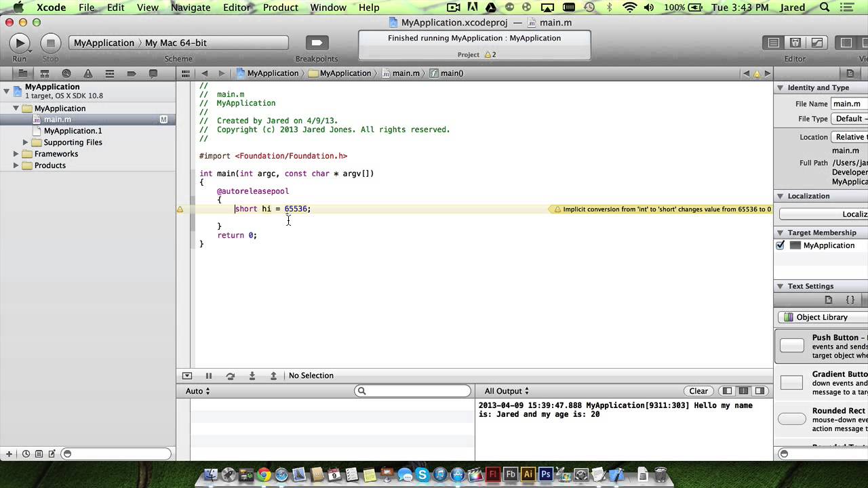
Task: Open the Breakpoint navigator icon
Action: point(132,73)
